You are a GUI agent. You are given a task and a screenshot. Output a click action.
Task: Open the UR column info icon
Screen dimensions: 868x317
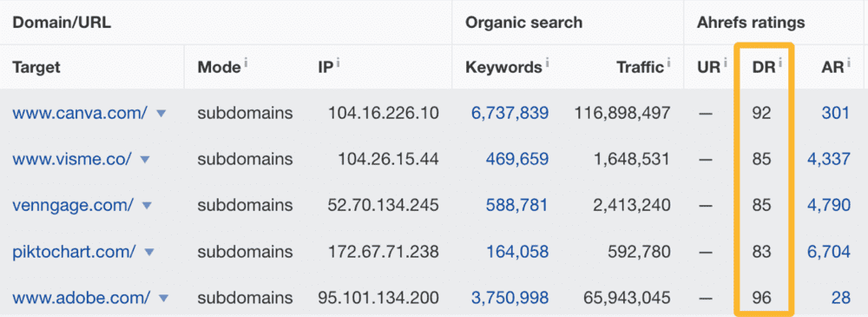point(725,63)
